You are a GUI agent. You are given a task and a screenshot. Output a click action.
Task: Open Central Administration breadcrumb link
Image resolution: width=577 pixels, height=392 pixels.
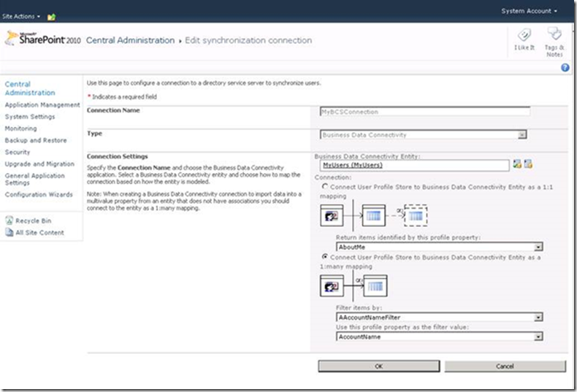tap(130, 40)
